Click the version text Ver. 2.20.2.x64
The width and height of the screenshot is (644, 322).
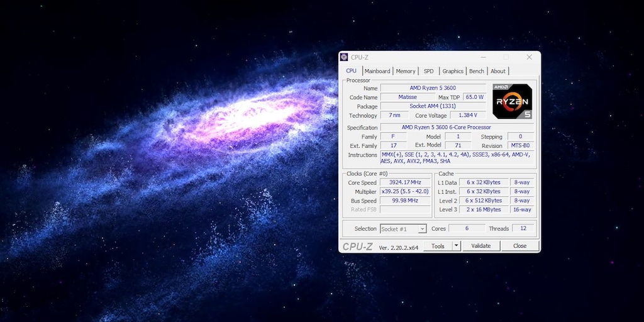coord(398,248)
